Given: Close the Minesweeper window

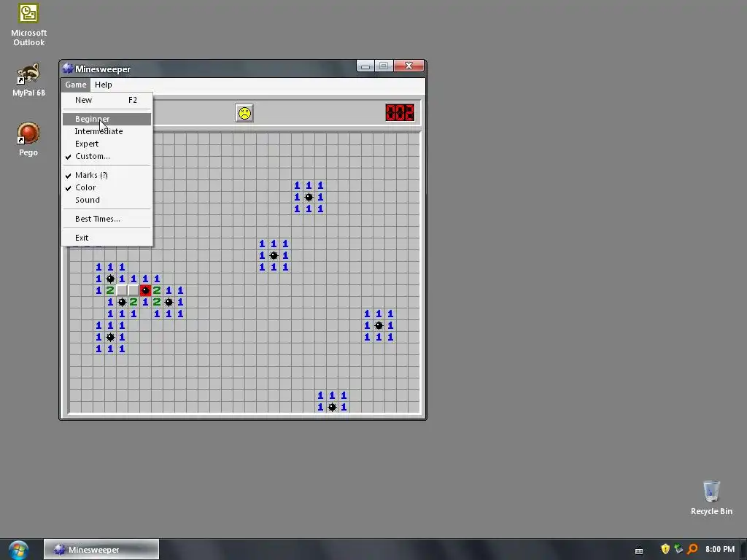Looking at the screenshot, I should (x=409, y=66).
